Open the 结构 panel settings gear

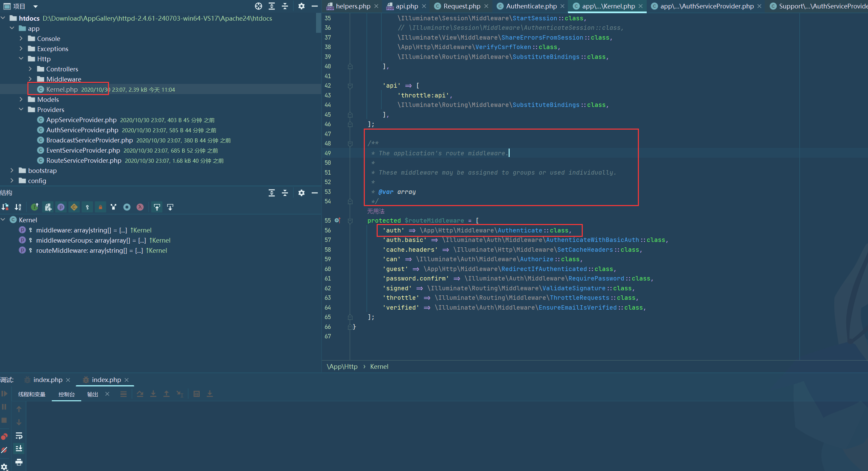(x=302, y=193)
